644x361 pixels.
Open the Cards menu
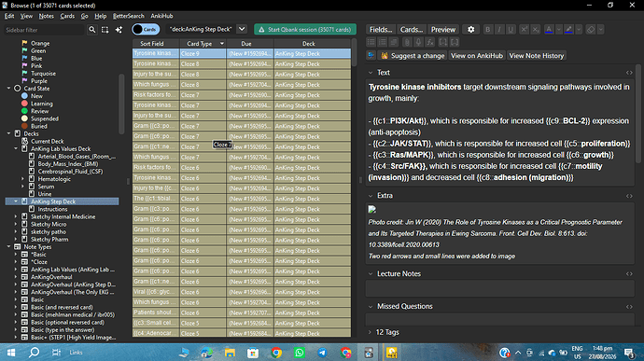67,16
